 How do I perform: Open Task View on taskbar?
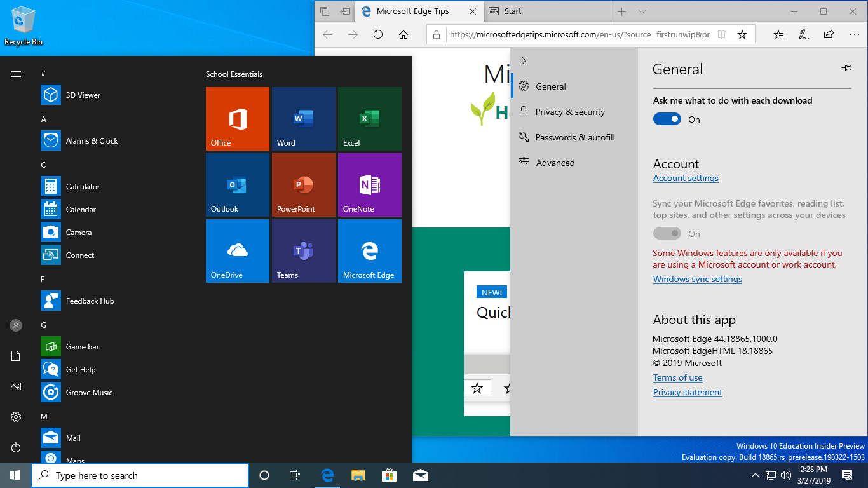click(295, 475)
